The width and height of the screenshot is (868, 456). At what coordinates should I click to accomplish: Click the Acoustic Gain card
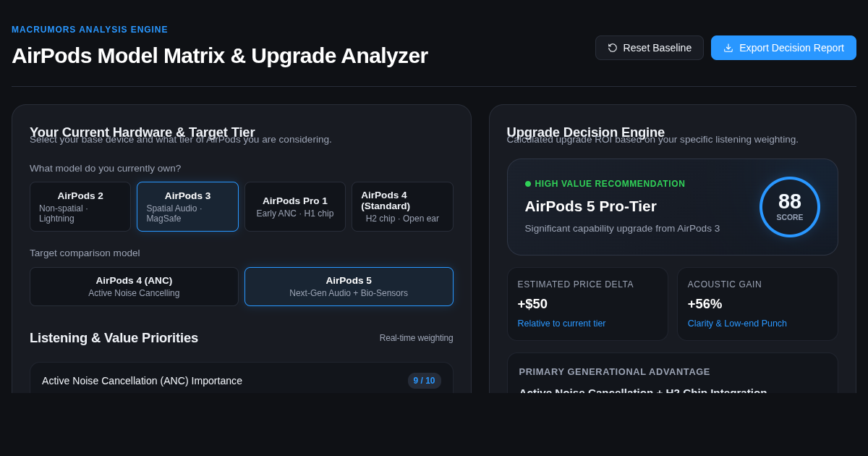click(x=757, y=304)
